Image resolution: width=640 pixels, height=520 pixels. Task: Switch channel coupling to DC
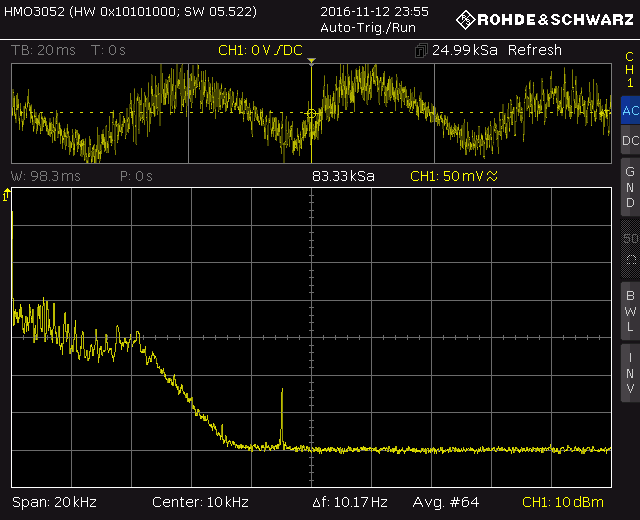click(629, 142)
